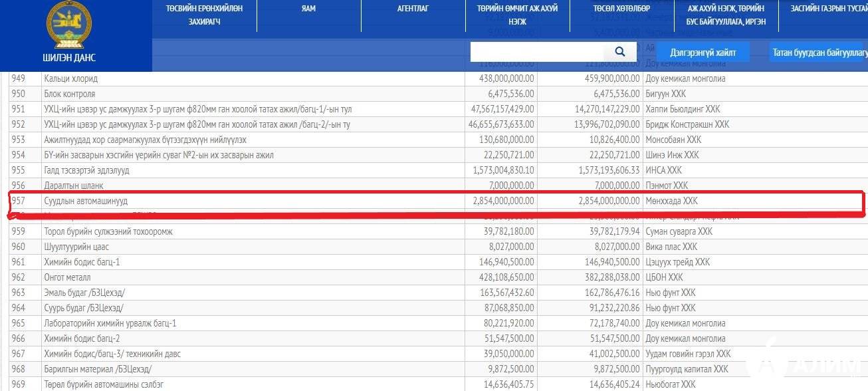Open the ЯАМ menu item

point(308,9)
